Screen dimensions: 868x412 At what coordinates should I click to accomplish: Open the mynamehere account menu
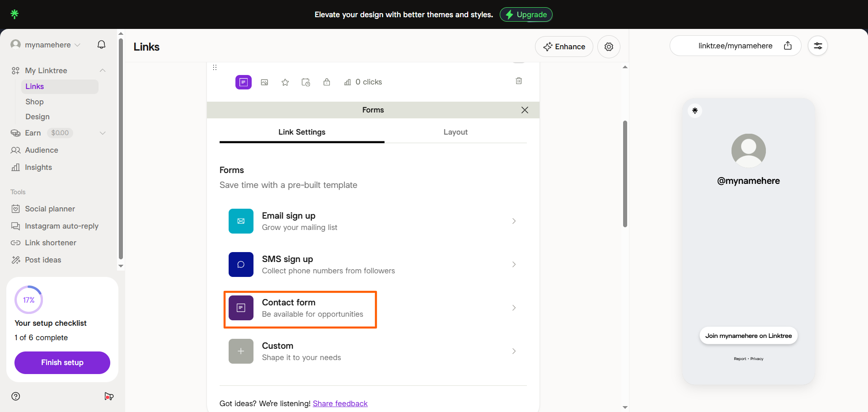click(46, 45)
